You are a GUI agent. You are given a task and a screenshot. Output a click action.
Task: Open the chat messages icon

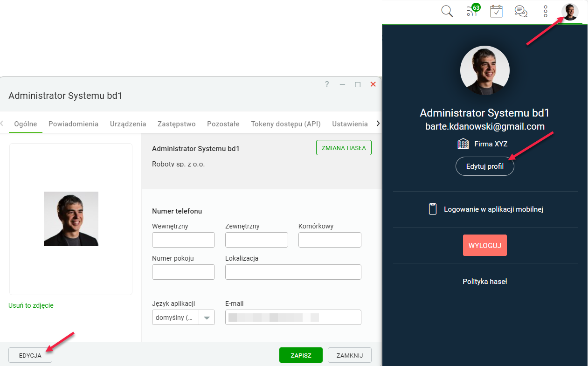tap(521, 11)
